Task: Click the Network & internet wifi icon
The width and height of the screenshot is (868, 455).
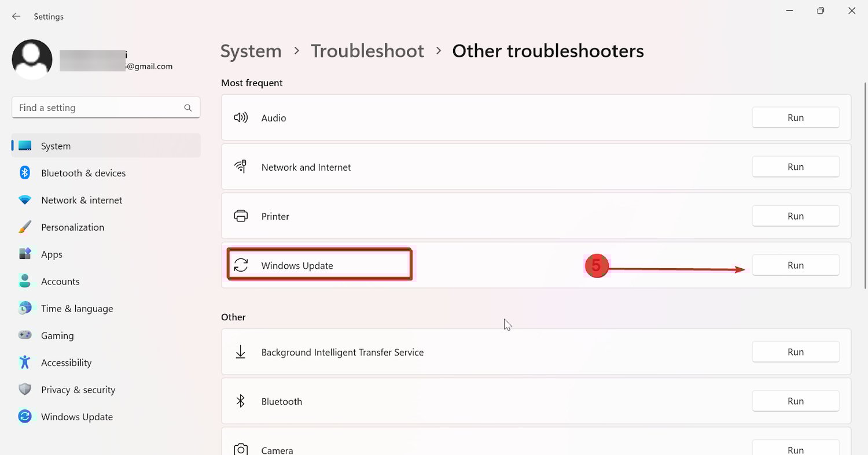Action: pyautogui.click(x=25, y=200)
